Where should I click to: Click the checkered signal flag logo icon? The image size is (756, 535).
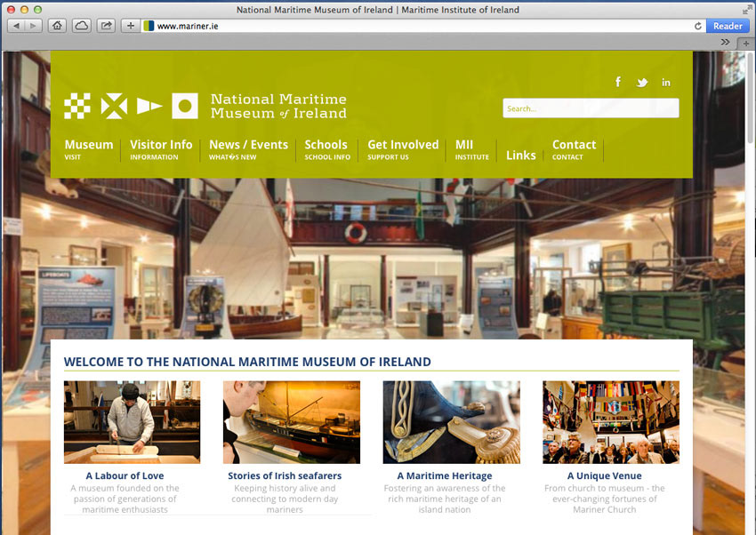77,106
